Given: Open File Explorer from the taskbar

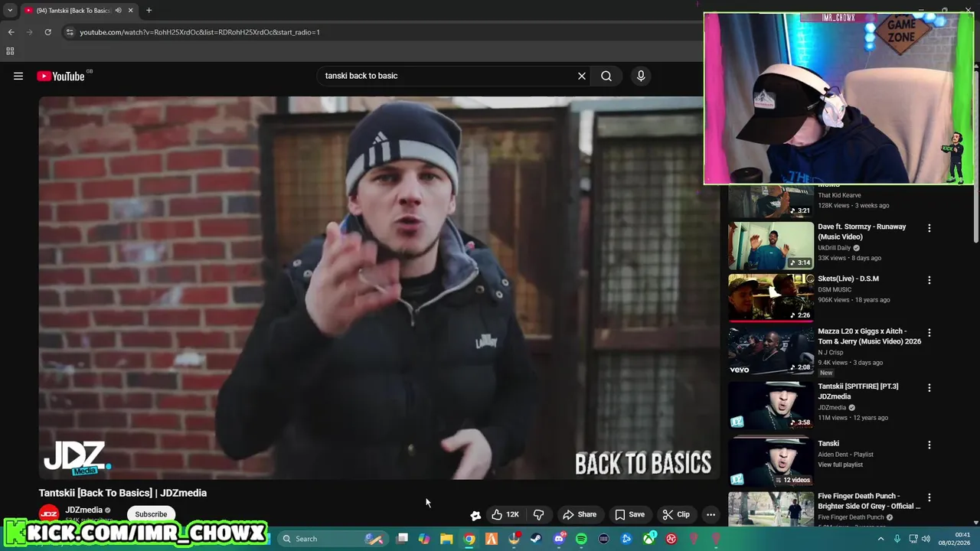Looking at the screenshot, I should tap(446, 539).
